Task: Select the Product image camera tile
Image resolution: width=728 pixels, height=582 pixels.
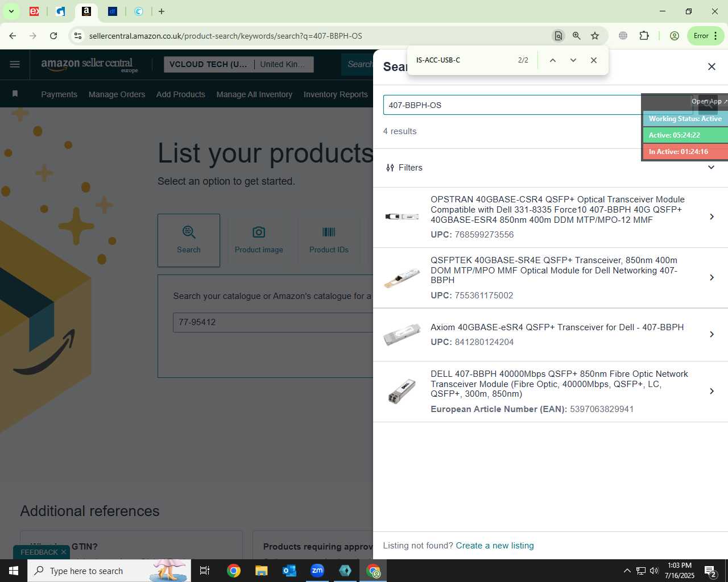Action: (x=259, y=240)
